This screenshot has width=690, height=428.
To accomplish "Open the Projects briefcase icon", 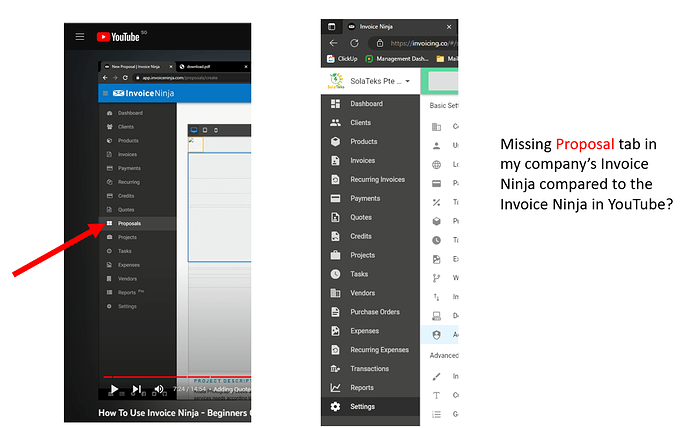I will [335, 255].
